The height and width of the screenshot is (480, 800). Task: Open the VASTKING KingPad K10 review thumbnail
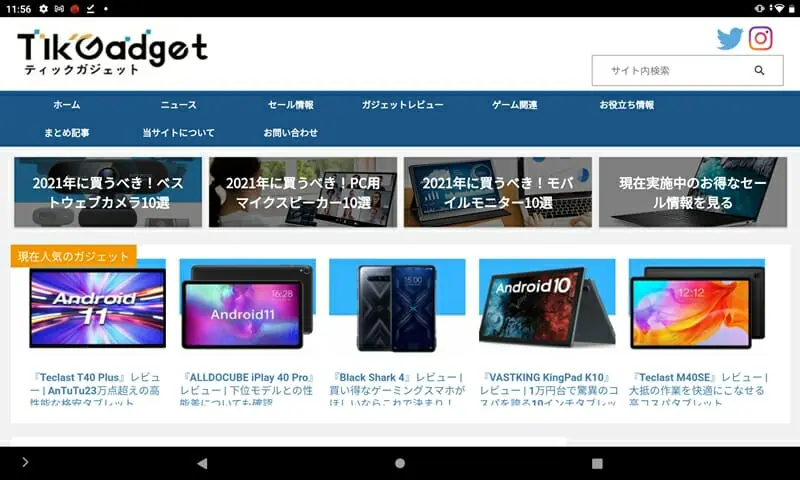(x=546, y=308)
